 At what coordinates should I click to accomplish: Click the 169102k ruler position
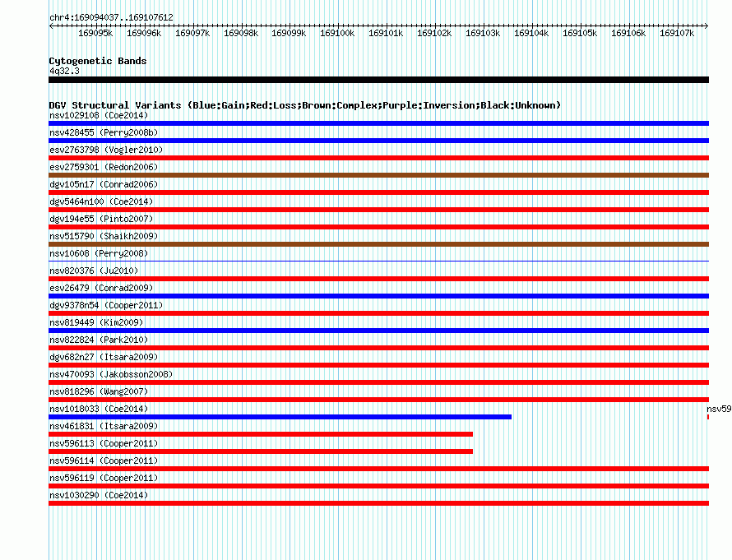pos(434,33)
